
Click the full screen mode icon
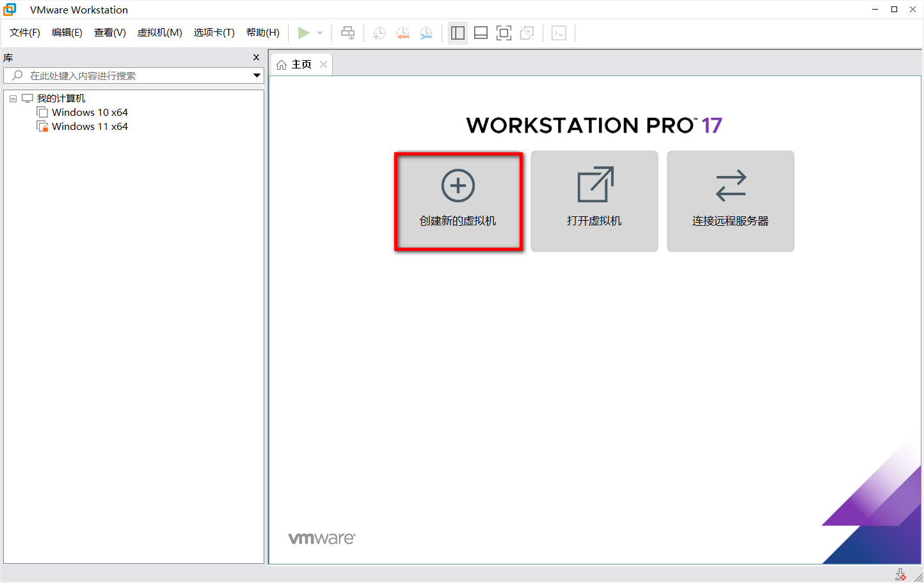[x=504, y=33]
